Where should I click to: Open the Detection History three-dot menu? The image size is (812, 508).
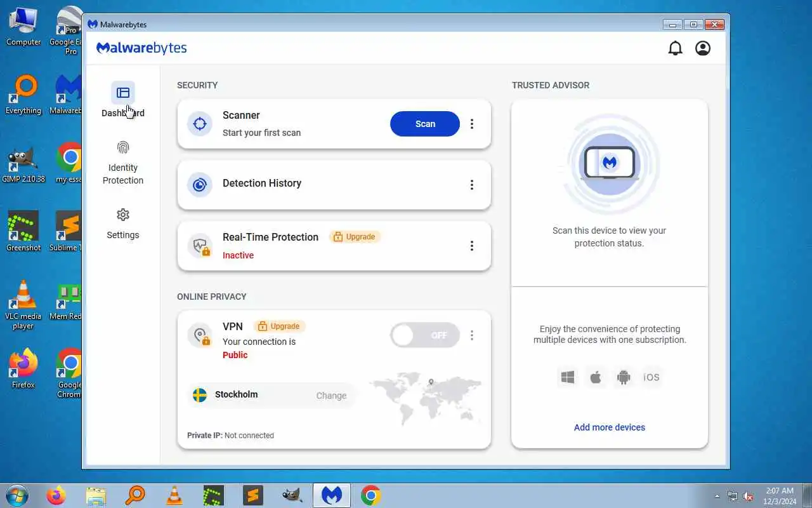(472, 185)
